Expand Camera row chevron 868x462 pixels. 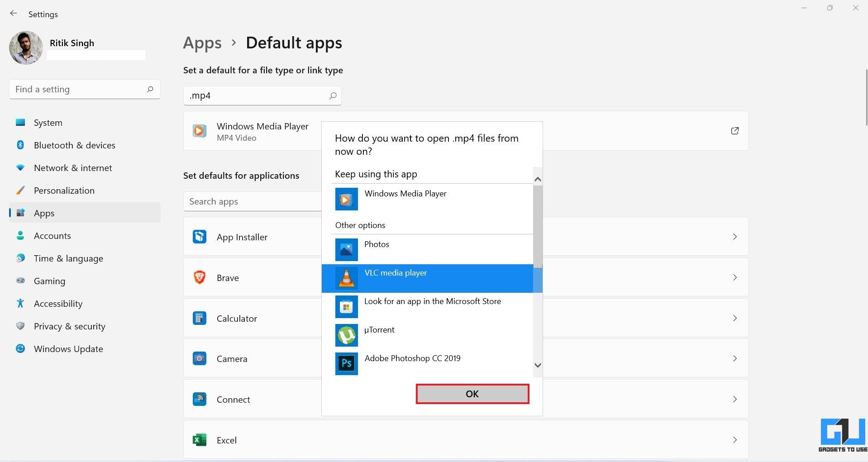tap(735, 358)
